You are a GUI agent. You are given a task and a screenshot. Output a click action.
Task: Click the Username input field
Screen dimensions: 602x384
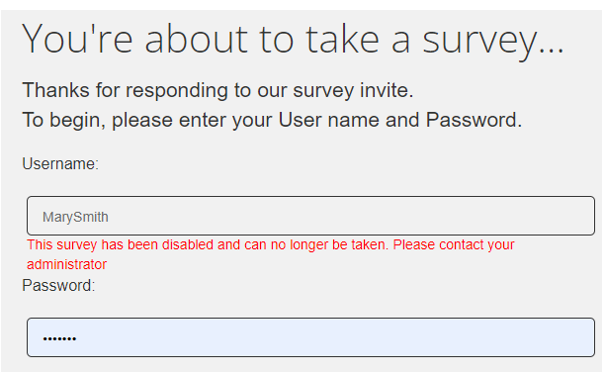pyautogui.click(x=311, y=216)
